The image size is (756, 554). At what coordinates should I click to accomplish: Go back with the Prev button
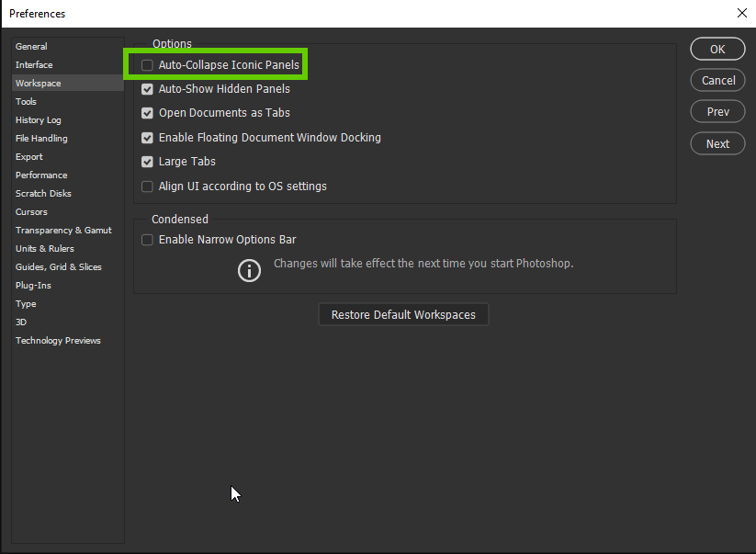point(717,112)
